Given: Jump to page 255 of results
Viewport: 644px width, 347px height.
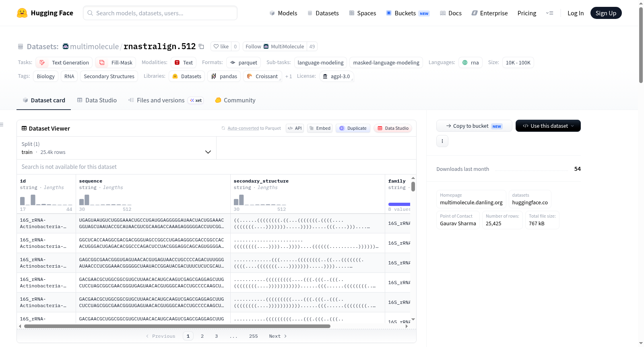Looking at the screenshot, I should pos(254,336).
